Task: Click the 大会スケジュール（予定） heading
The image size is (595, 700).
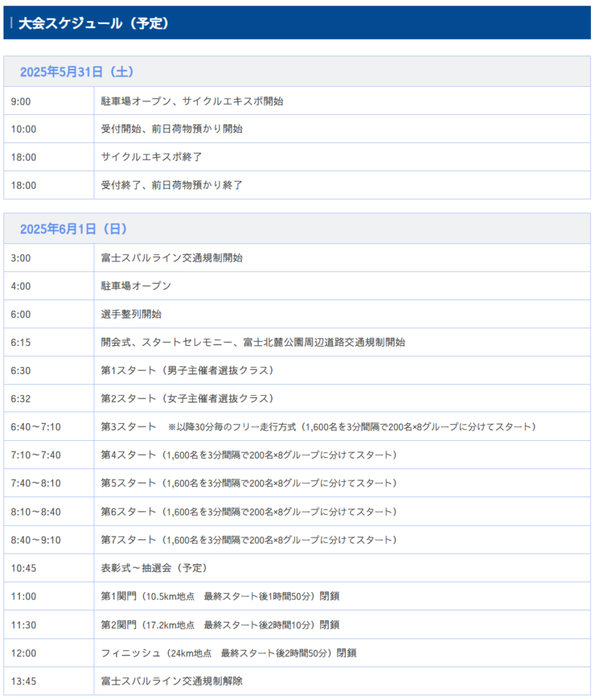Action: (x=94, y=23)
